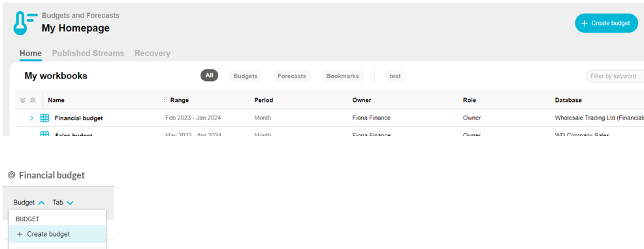Image resolution: width=644 pixels, height=249 pixels.
Task: Click the blue Create budget button
Action: [x=606, y=23]
